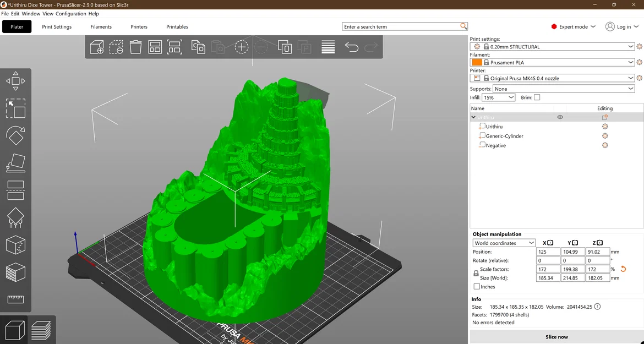Select the Cut tool
The image size is (644, 344).
point(15,190)
